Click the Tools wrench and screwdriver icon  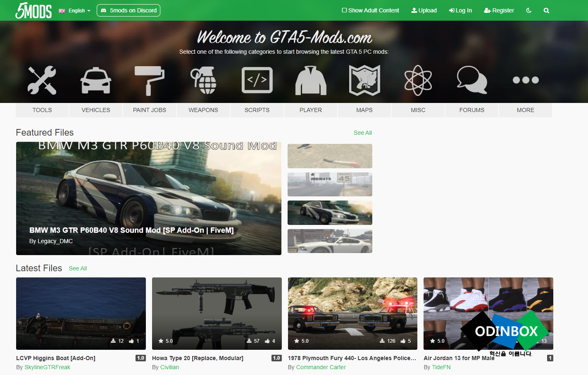pos(42,80)
